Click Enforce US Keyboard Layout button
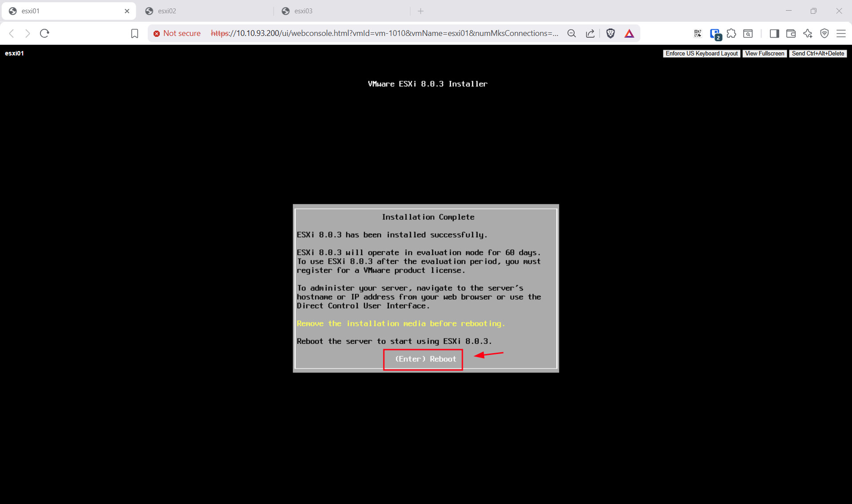This screenshot has height=504, width=852. [x=702, y=54]
